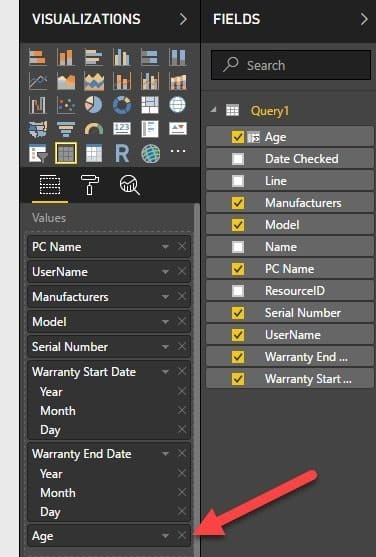Choose the R script visual icon
Screen dimensions: 376x557
tap(122, 153)
